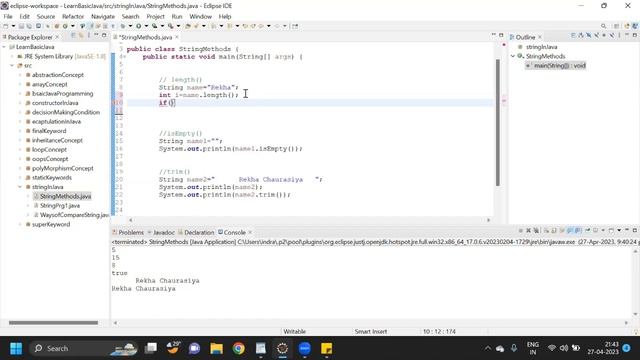640x360 pixels.
Task: Open Google Chrome from the taskbar
Action: click(239, 348)
